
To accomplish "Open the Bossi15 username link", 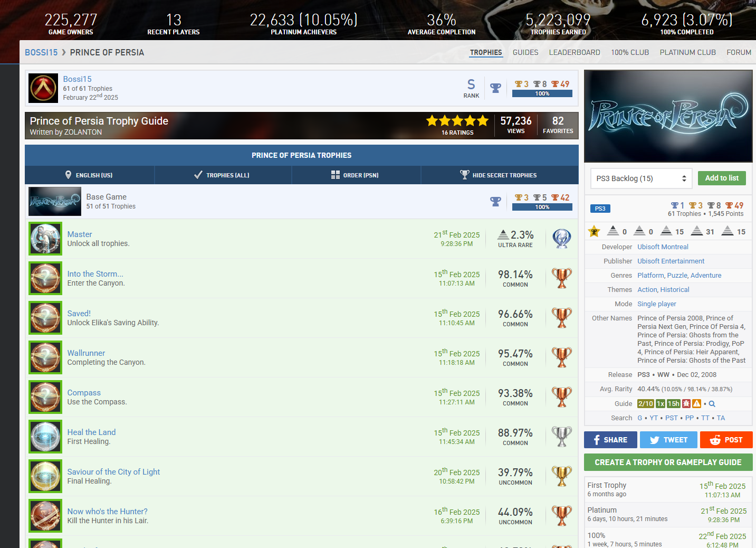I will point(78,79).
